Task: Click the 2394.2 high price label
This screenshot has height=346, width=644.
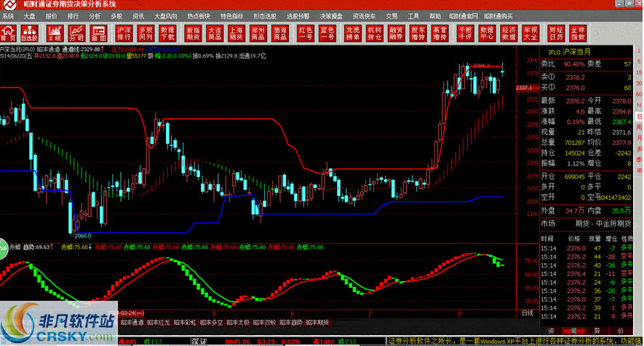Action: coord(481,66)
